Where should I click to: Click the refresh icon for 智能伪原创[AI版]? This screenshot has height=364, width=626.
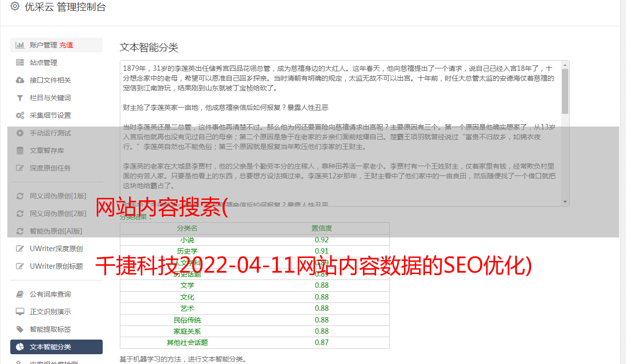click(x=20, y=231)
